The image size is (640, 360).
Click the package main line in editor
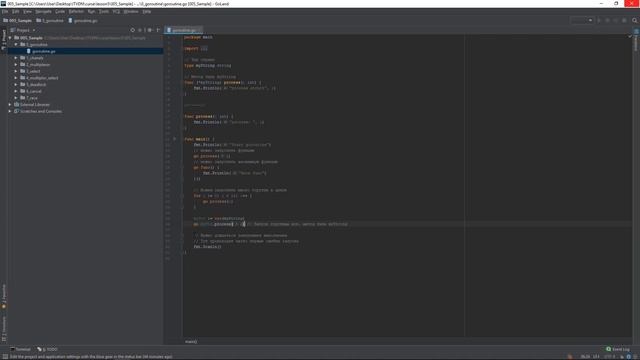pos(198,37)
